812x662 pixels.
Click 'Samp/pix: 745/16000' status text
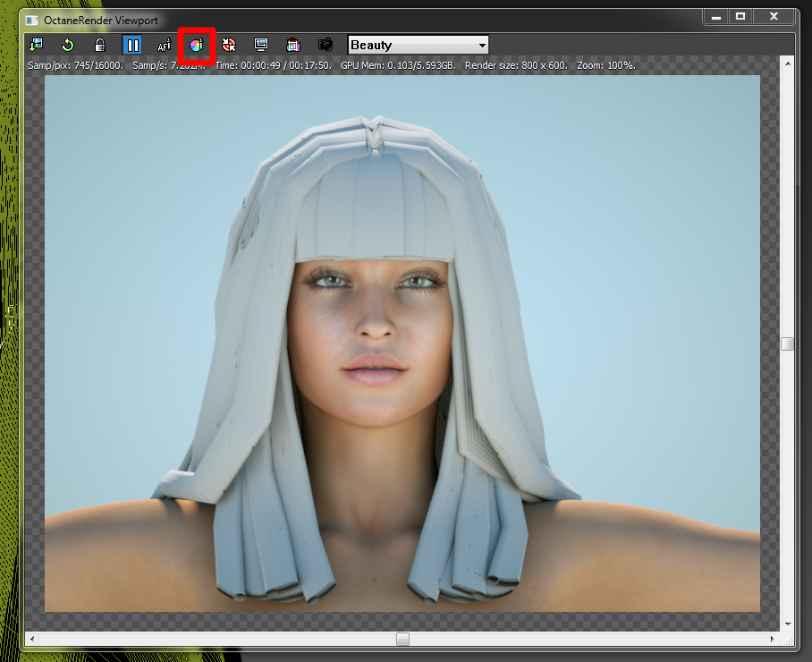point(76,66)
